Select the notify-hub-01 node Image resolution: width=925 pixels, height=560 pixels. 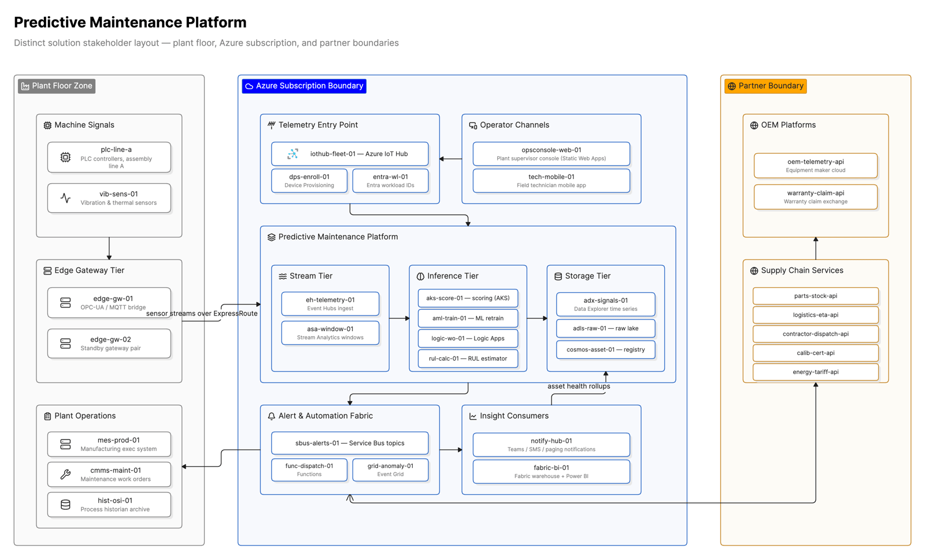pos(551,445)
